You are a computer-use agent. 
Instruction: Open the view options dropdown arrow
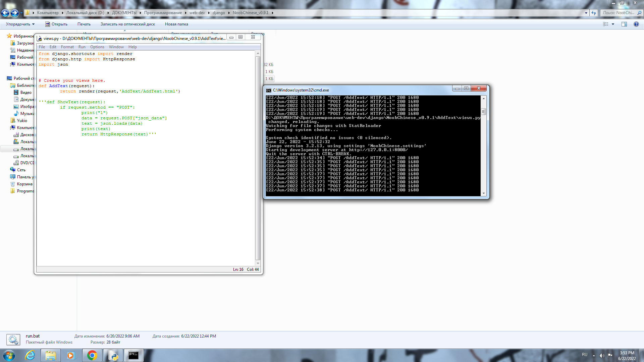pos(613,24)
